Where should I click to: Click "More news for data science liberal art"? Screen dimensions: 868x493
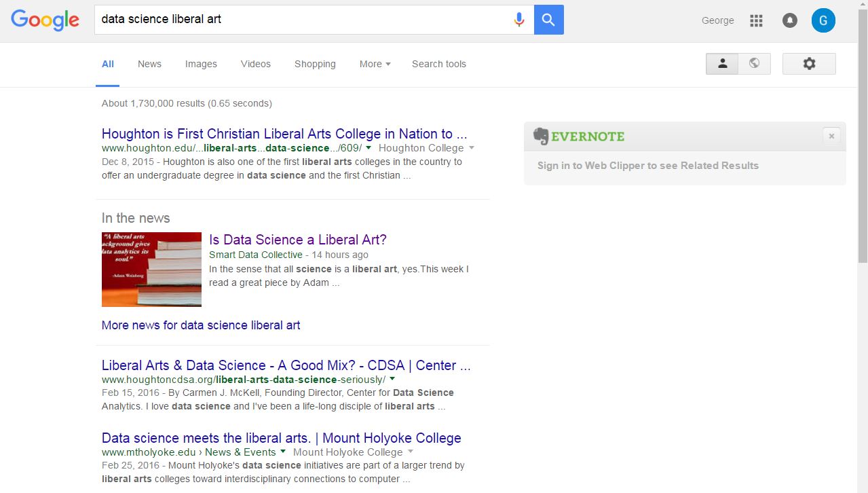pyautogui.click(x=201, y=325)
